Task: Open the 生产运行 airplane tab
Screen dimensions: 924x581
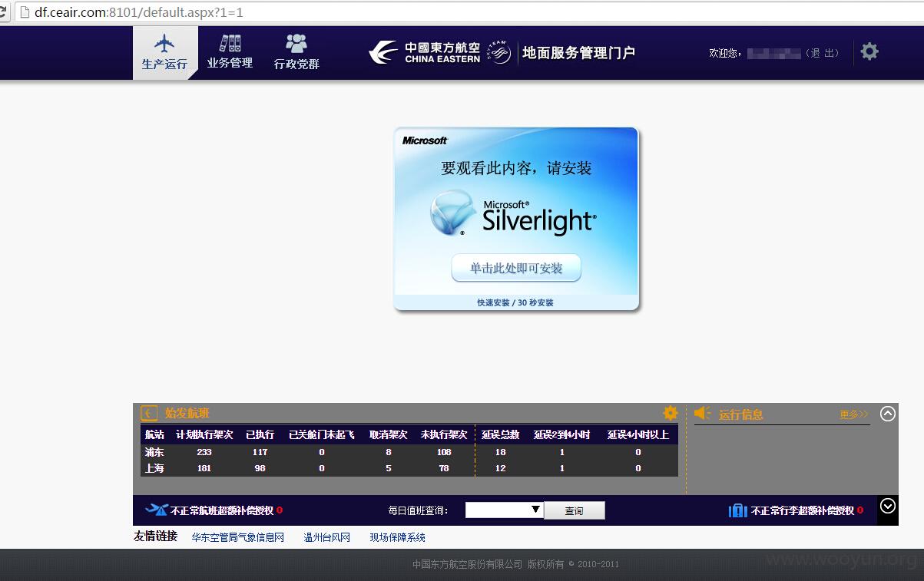Action: (x=164, y=53)
